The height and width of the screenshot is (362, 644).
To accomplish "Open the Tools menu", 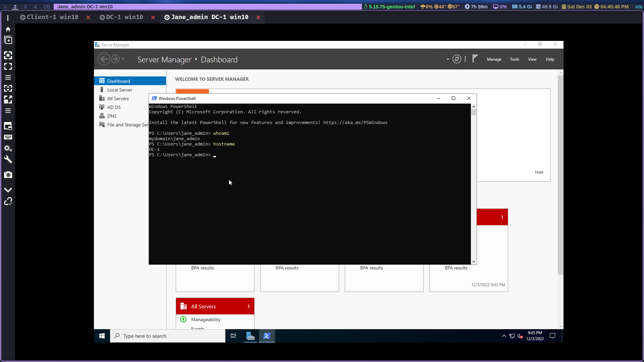I will (x=514, y=59).
